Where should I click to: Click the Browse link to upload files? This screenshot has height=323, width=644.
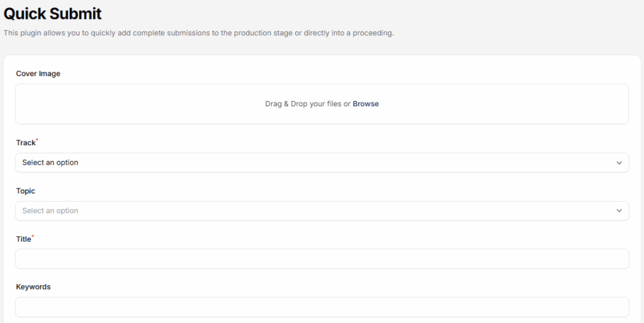click(365, 104)
